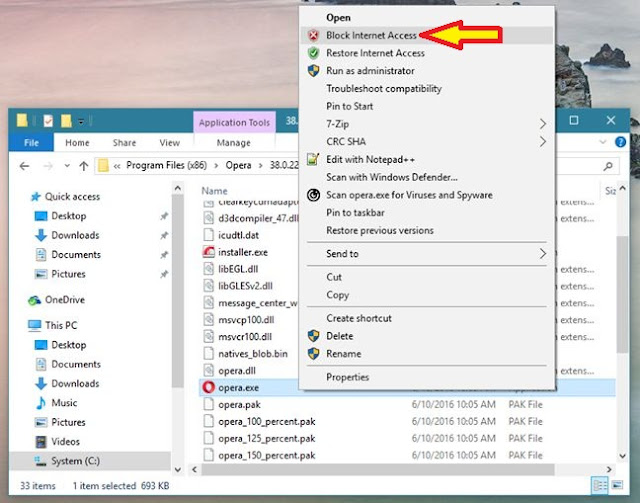
Task: Click the New folder quick access toolbar icon
Action: click(66, 121)
